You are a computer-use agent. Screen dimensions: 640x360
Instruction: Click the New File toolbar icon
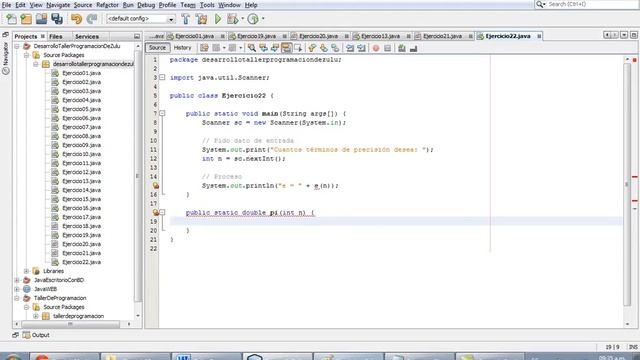pos(11,19)
